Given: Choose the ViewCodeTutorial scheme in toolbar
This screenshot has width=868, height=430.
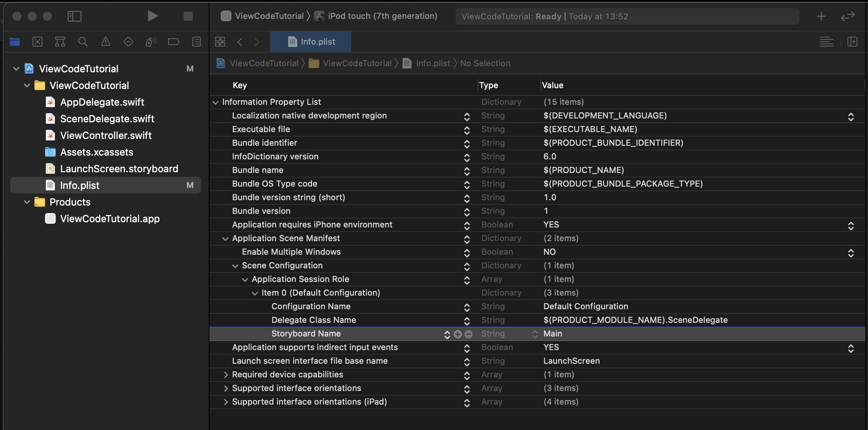Looking at the screenshot, I should tap(263, 16).
